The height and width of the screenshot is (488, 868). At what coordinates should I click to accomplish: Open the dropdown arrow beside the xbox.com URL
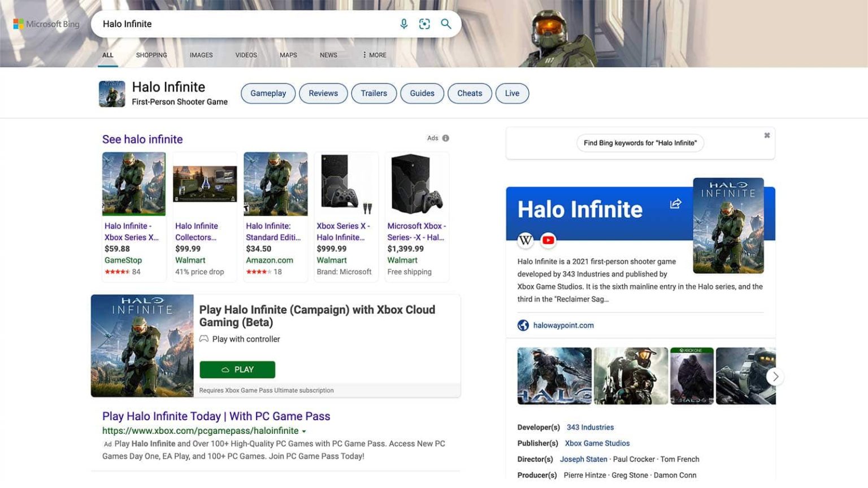(304, 430)
